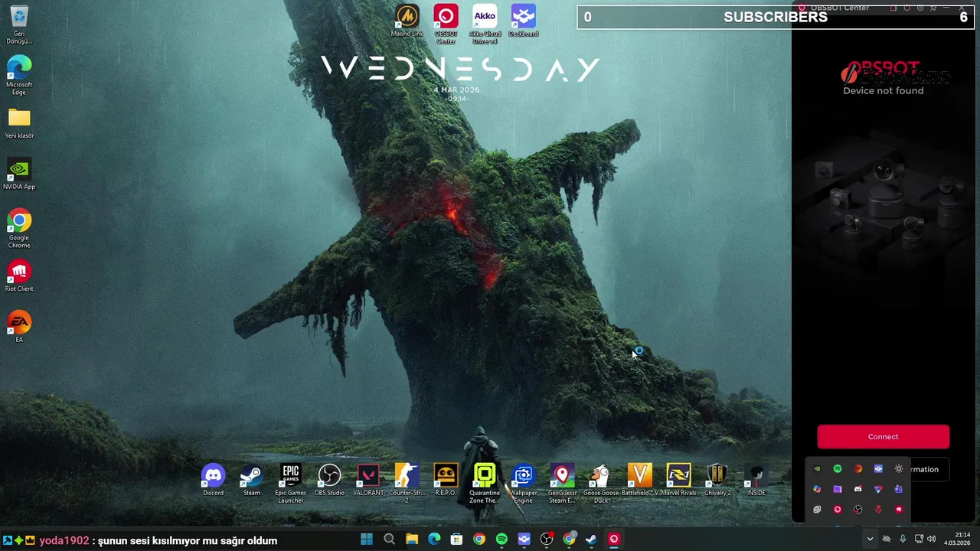The height and width of the screenshot is (551, 980).
Task: Open File Explorer from the taskbar
Action: (x=412, y=540)
